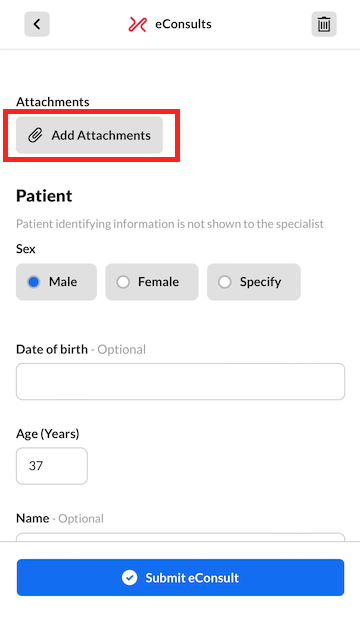
Task: Choose Female as the patient sex
Action: click(152, 282)
